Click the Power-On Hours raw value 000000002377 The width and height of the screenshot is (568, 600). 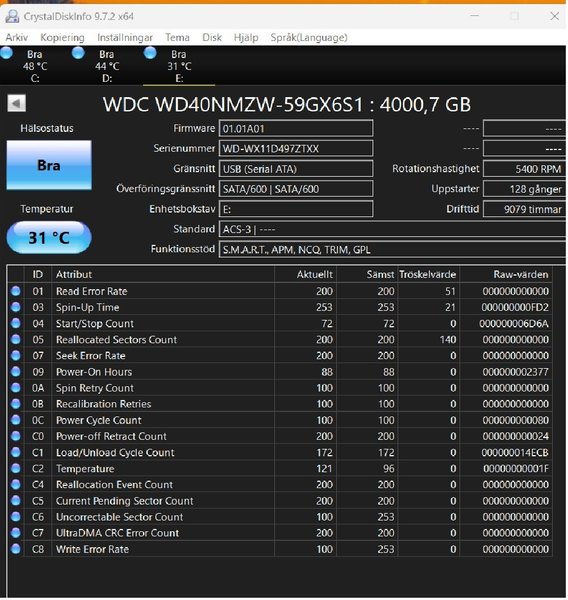516,372
